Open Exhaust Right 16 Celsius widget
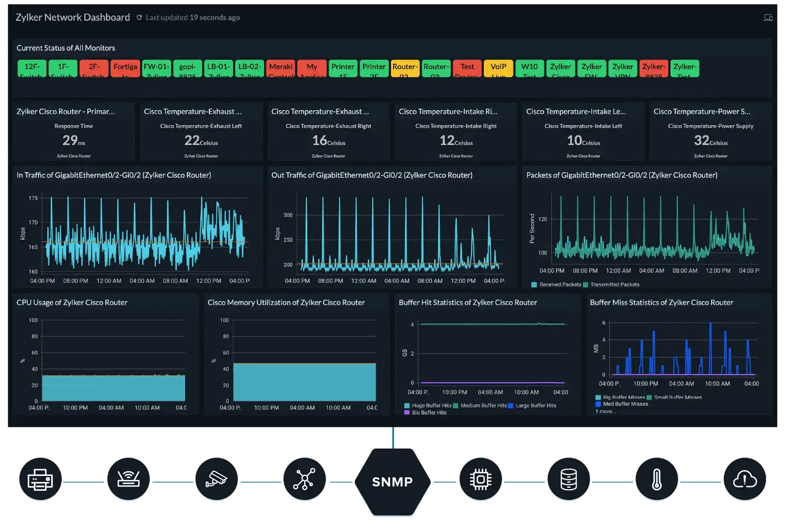 [329, 132]
